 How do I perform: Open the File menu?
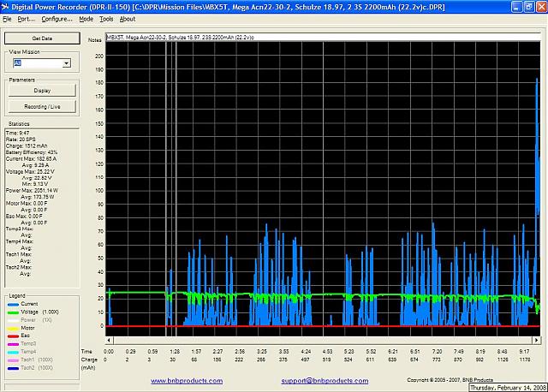click(x=8, y=18)
